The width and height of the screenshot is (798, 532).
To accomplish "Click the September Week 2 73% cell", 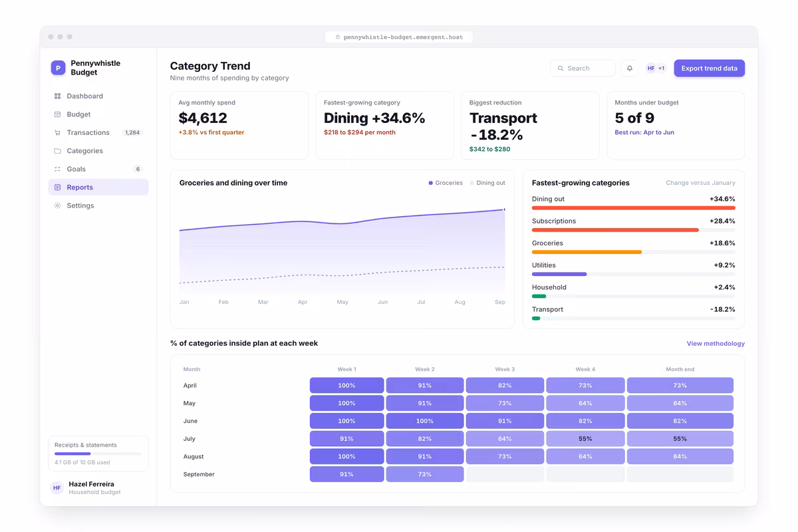I will point(425,474).
